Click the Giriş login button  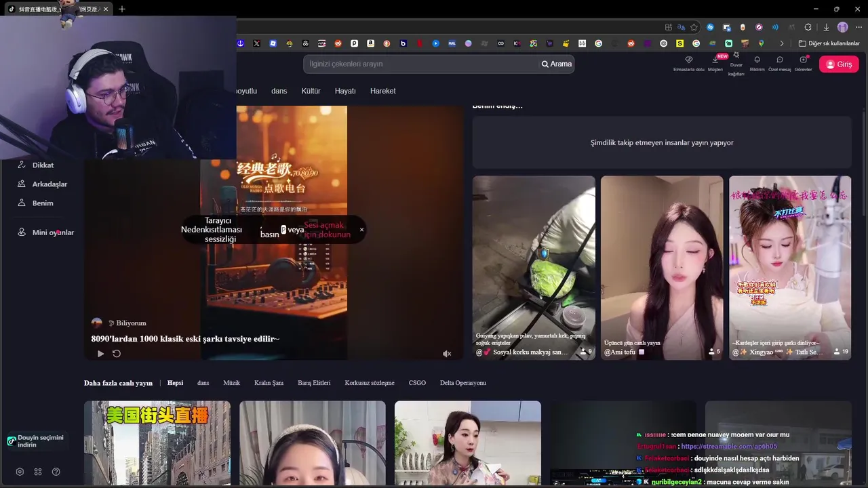click(839, 64)
